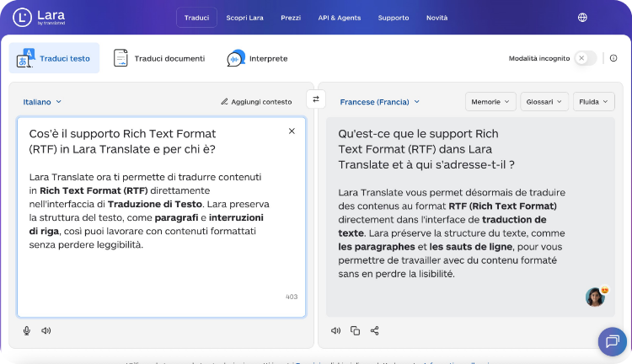Open API & Agents menu item
This screenshot has width=632, height=364.
pyautogui.click(x=340, y=18)
